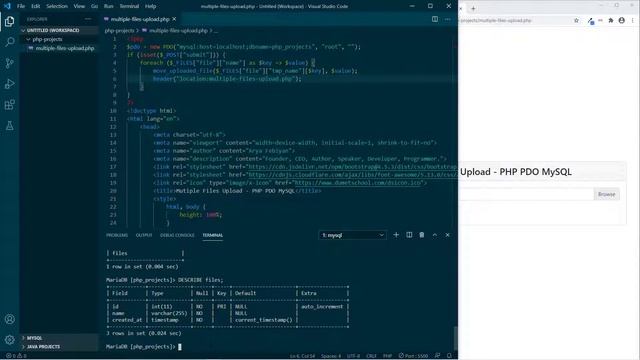The height and width of the screenshot is (360, 640).
Task: Click pen extension icon in browser toolbar
Action: pos(591,21)
